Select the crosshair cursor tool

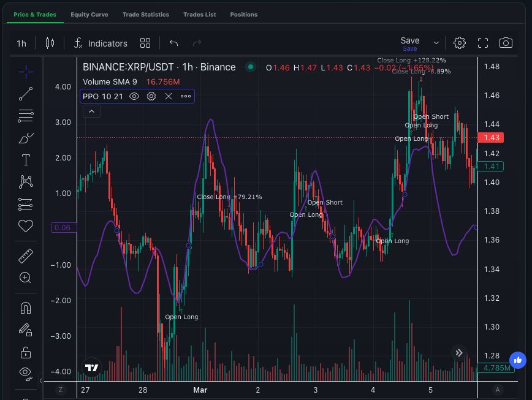coord(26,72)
